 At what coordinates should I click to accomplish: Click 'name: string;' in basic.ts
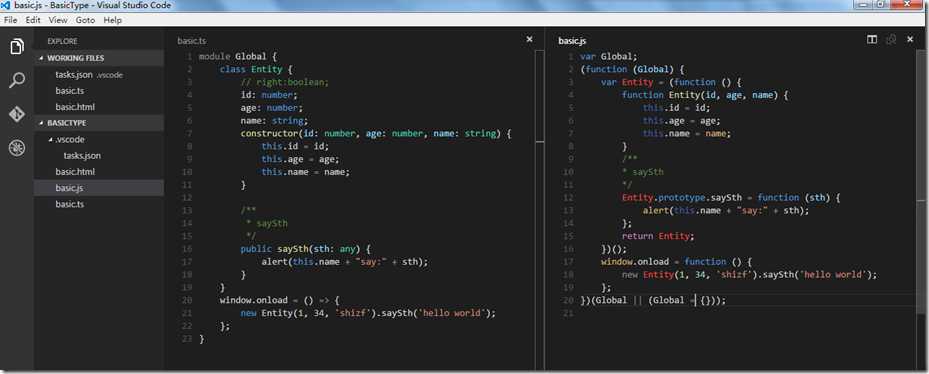click(274, 121)
